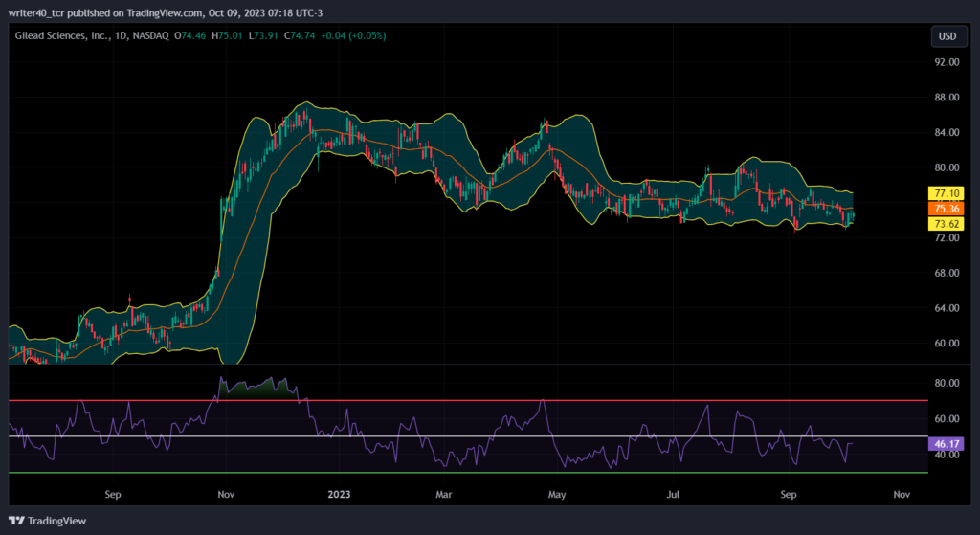Click the Jul label on time axis
The image size is (980, 535).
[673, 495]
